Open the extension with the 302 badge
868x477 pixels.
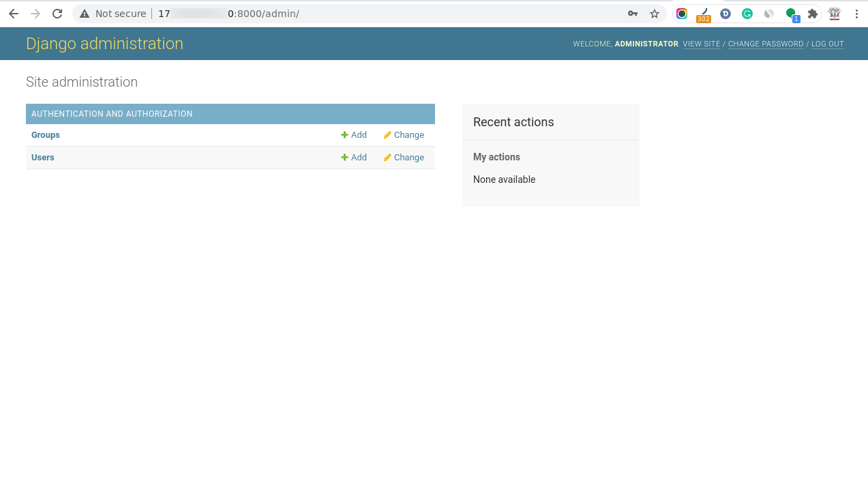704,14
